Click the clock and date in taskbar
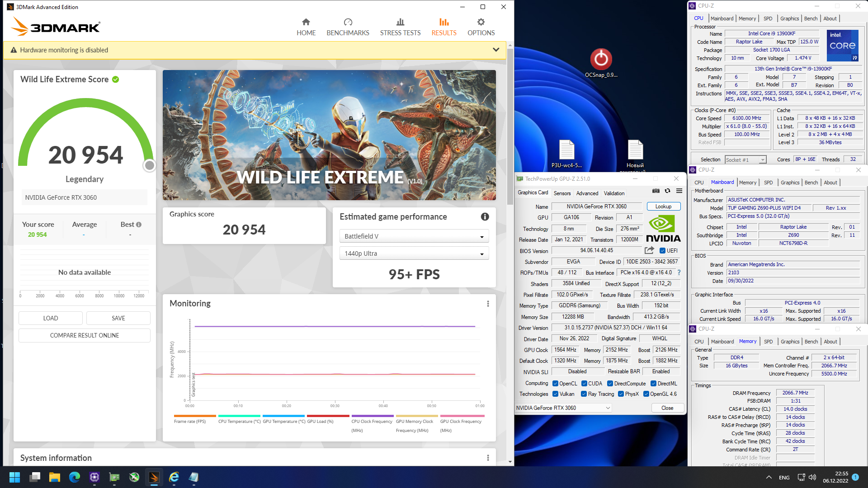This screenshot has width=868, height=488. 835,477
